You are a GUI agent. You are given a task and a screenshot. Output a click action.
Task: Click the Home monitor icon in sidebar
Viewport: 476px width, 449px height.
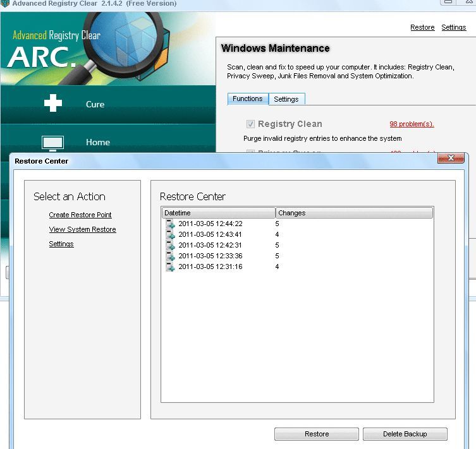coord(52,143)
